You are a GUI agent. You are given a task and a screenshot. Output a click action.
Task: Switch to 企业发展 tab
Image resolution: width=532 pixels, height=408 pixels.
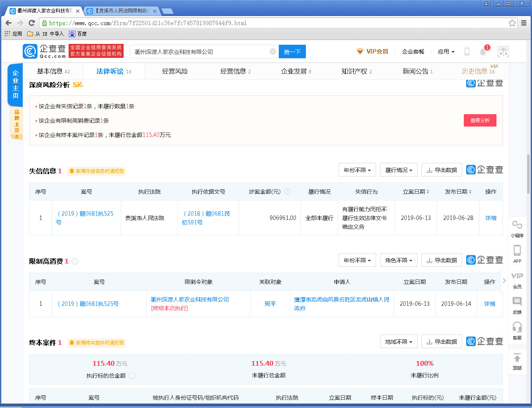click(x=296, y=71)
